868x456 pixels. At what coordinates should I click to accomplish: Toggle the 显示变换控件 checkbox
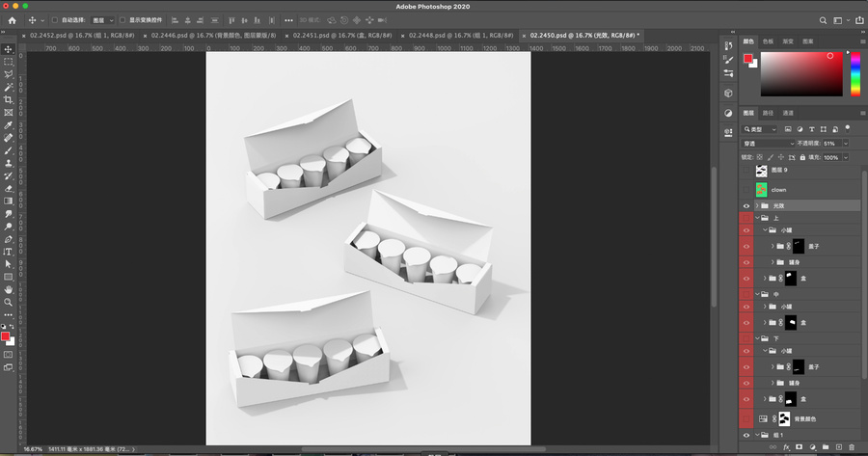pos(122,20)
